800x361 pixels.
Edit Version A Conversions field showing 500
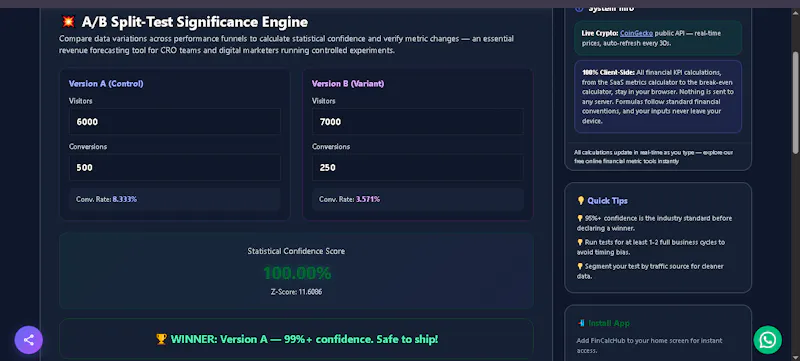175,167
